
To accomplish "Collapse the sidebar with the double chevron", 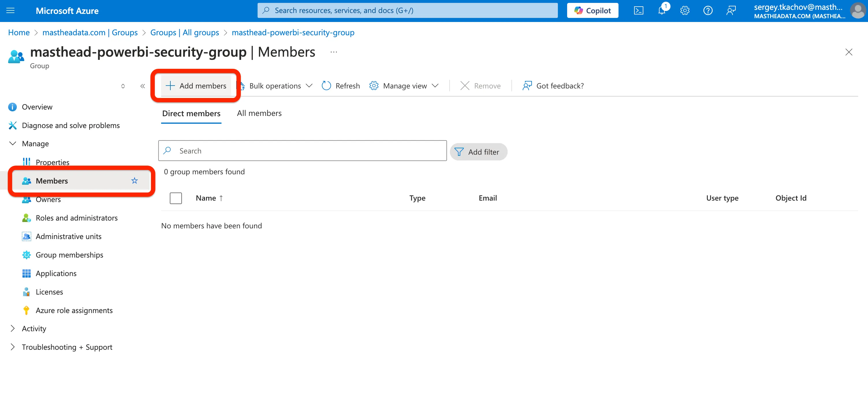I will [x=143, y=86].
